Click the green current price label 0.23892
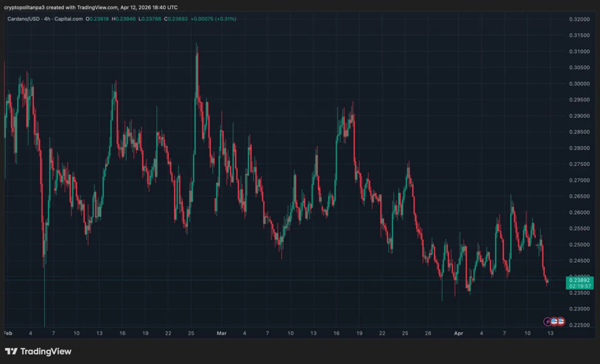600x364 pixels. pos(578,280)
